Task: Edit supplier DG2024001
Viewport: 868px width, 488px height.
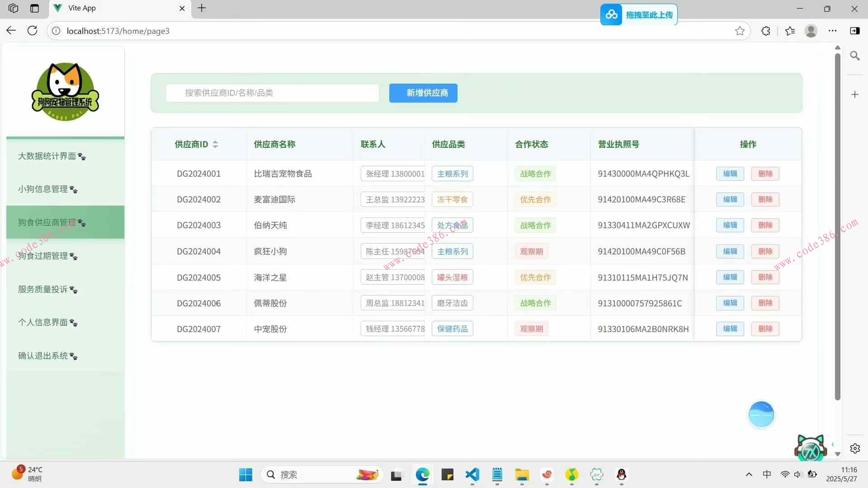Action: 730,174
